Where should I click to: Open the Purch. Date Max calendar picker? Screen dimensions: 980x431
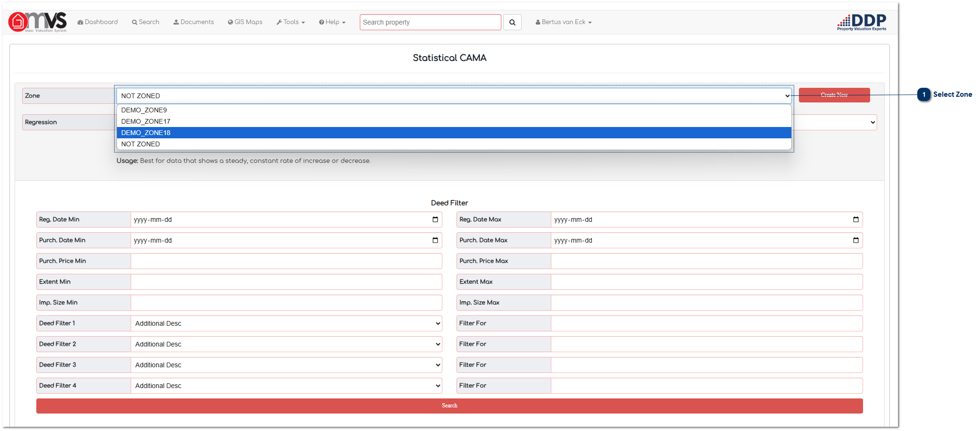(x=855, y=240)
